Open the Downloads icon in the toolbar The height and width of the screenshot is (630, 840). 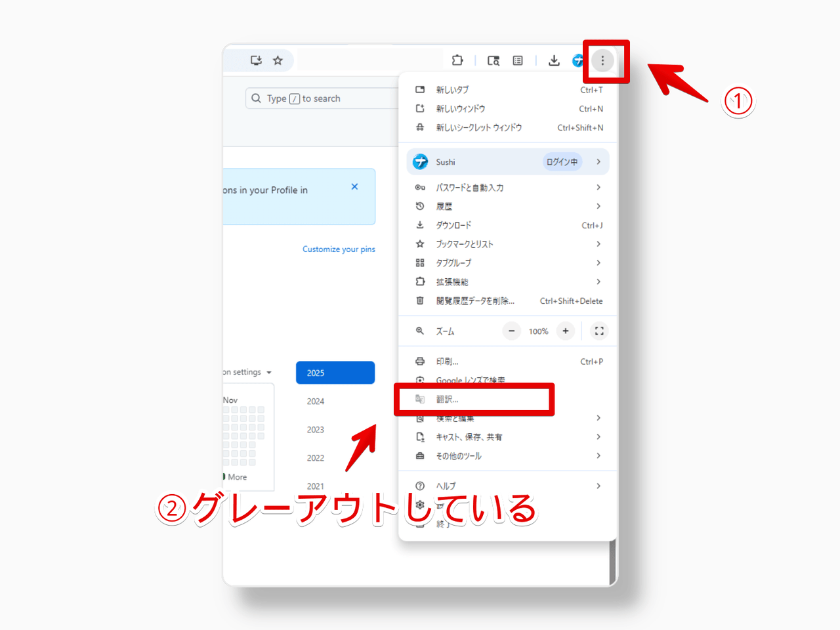tap(553, 60)
